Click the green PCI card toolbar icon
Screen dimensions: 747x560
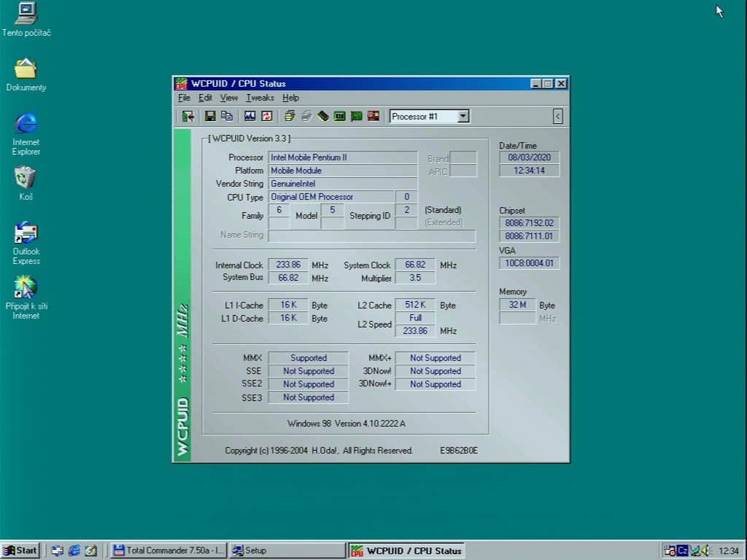(x=356, y=116)
